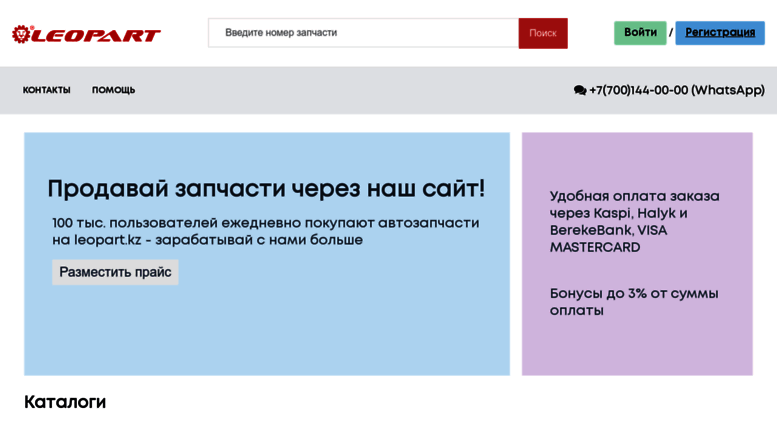
Task: Select the heading Продавай запчасти через наш сайт!
Action: [266, 189]
